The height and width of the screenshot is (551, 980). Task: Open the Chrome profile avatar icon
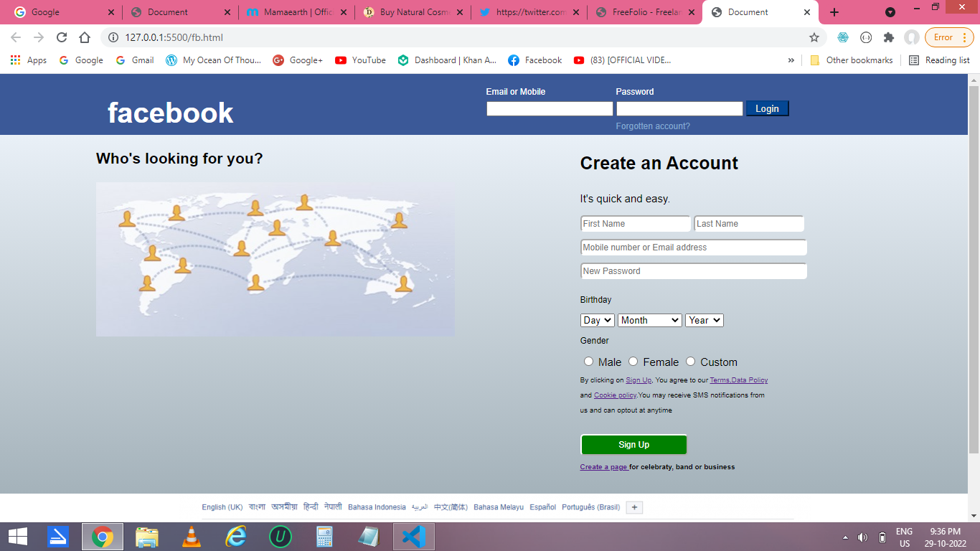tap(912, 37)
